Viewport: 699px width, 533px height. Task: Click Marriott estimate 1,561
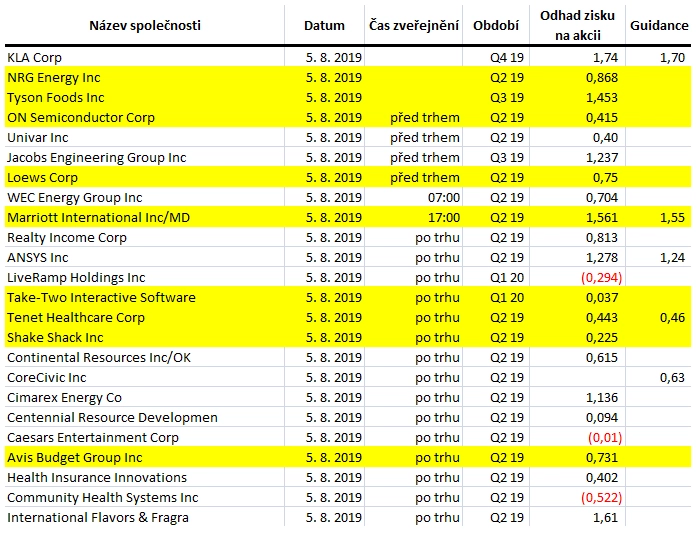[602, 217]
